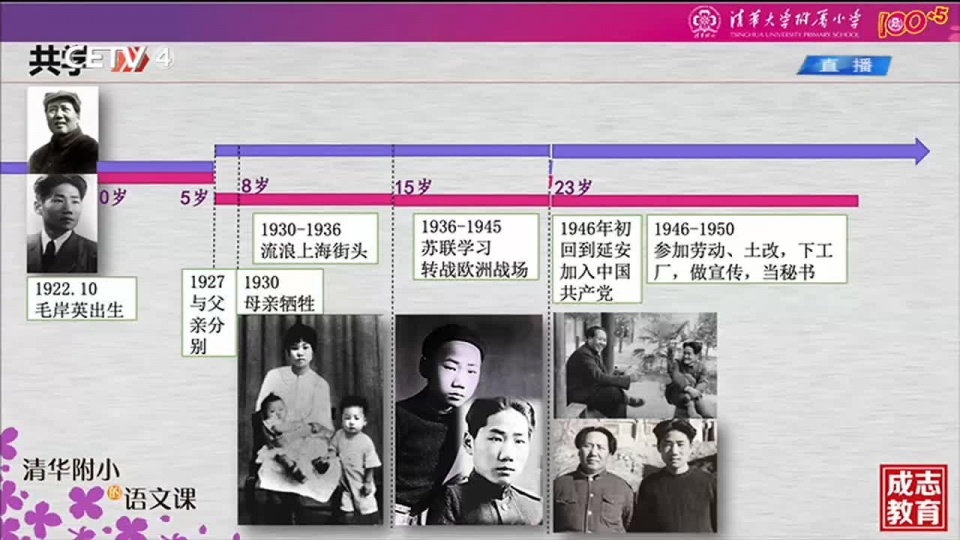Select the 5岁 age marker
This screenshot has height=540, width=960.
click(x=194, y=197)
